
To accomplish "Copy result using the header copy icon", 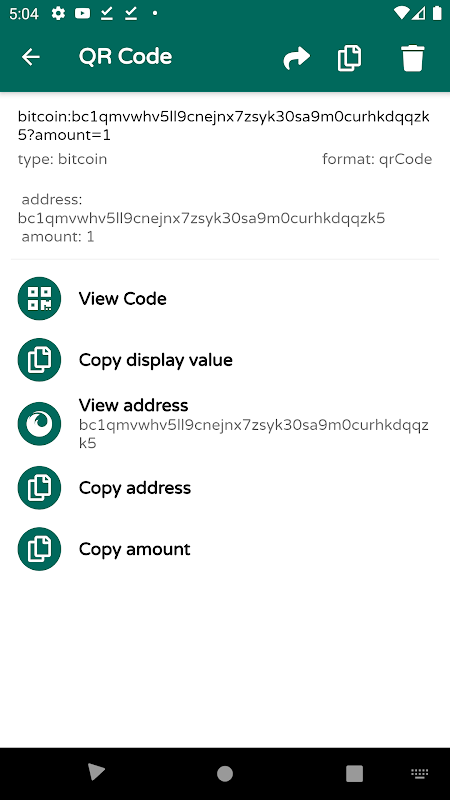I will click(x=349, y=58).
